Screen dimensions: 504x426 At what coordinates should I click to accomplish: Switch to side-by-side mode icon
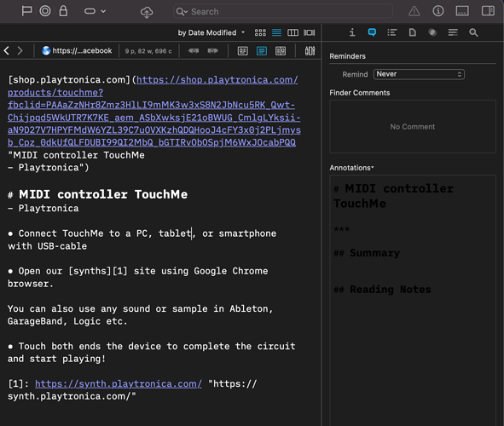[281, 51]
